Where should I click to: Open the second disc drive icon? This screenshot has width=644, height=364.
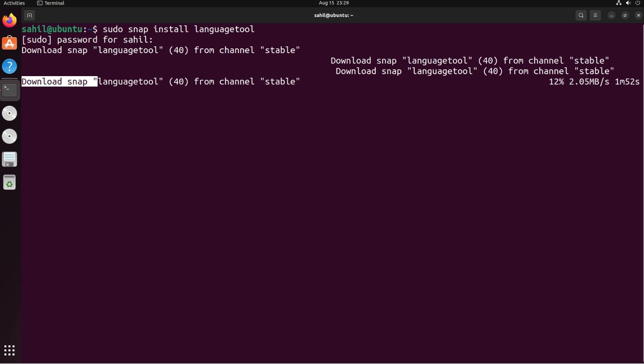pos(10,136)
